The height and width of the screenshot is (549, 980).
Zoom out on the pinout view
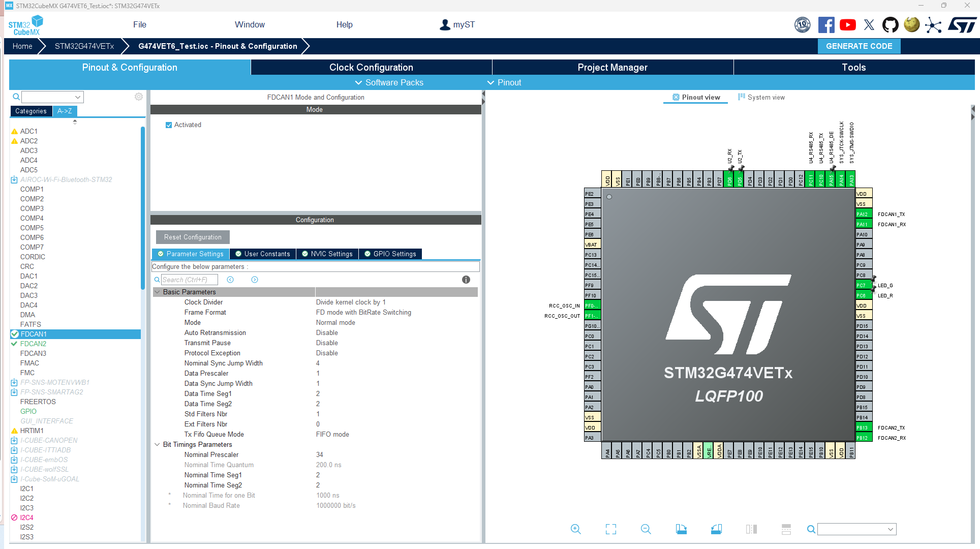[646, 529]
